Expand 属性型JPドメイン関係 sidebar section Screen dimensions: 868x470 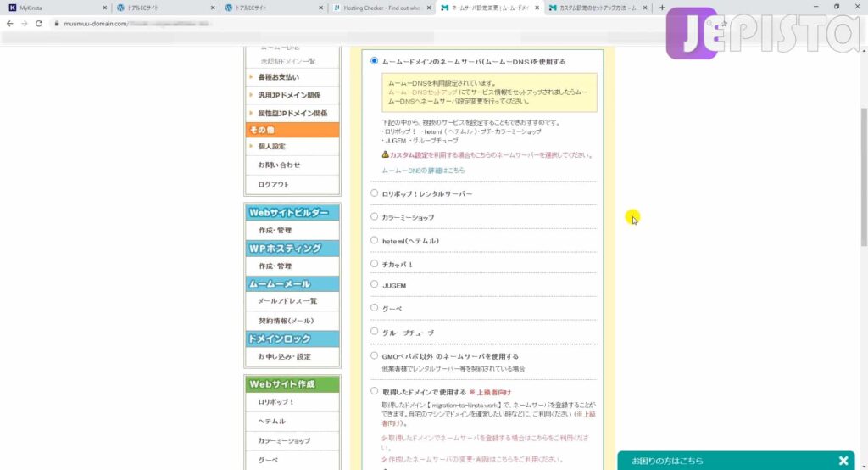292,113
